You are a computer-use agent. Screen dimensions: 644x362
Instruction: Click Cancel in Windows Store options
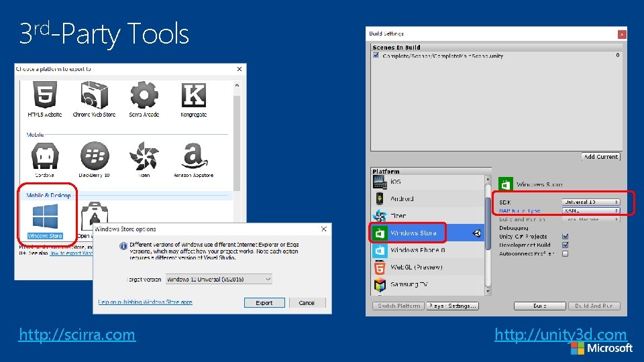307,302
